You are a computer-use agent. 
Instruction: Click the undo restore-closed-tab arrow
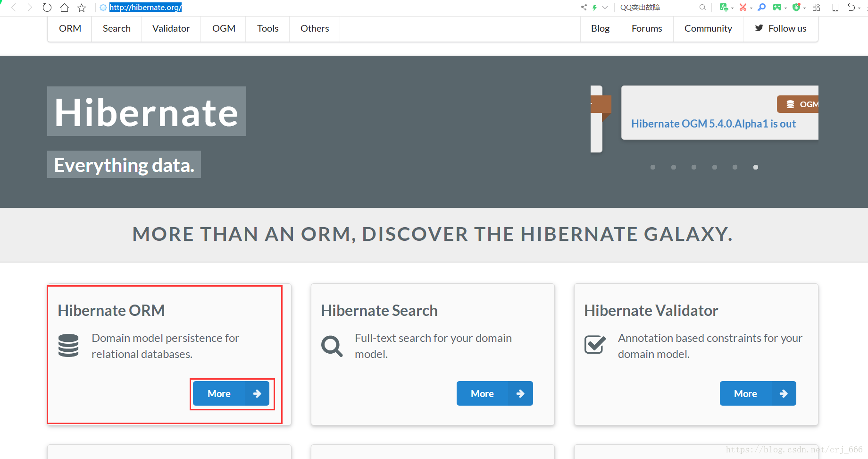[851, 7]
